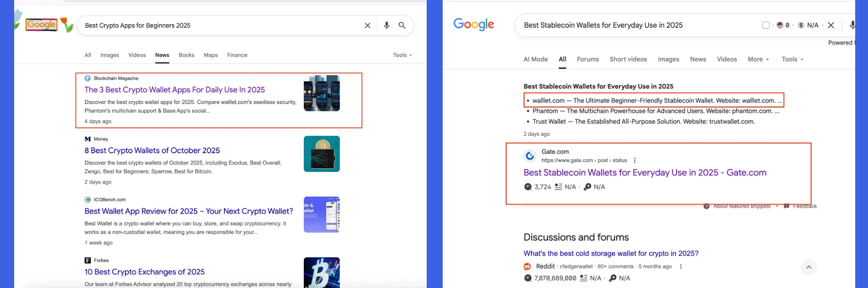Open the Books tab

186,55
